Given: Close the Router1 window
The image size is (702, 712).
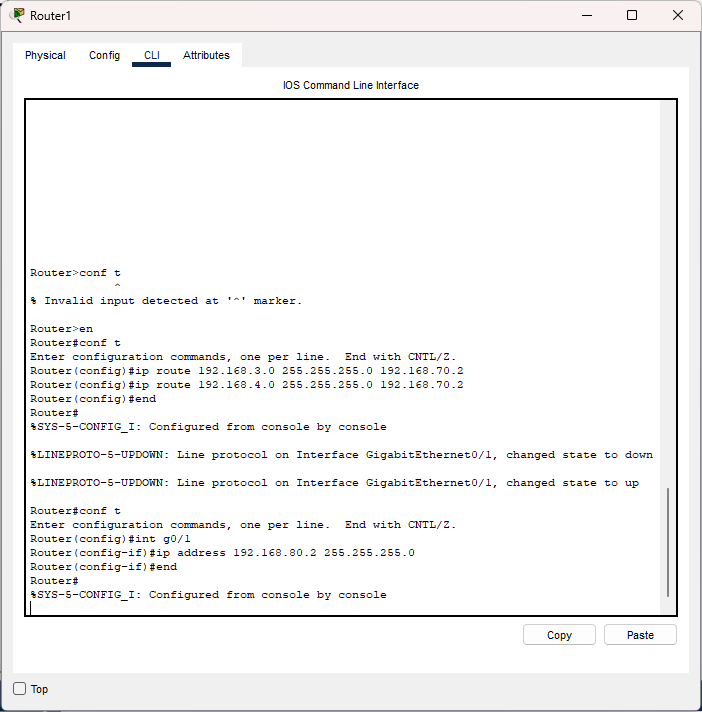Looking at the screenshot, I should pos(677,15).
